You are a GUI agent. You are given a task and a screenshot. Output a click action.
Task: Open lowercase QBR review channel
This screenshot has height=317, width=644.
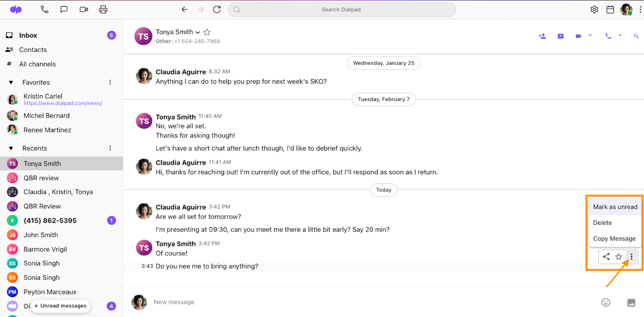(x=41, y=178)
